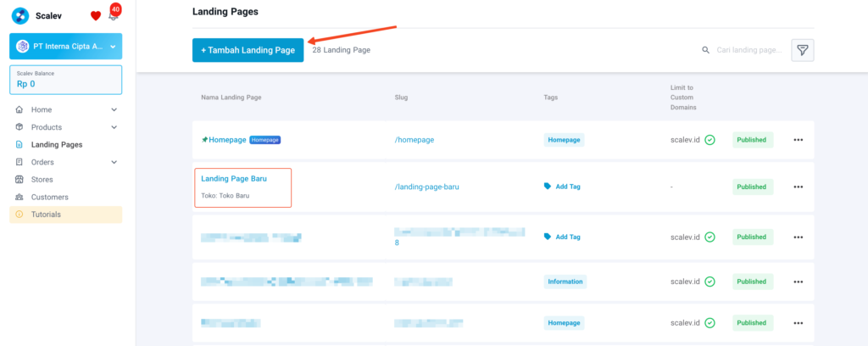Click + Tambah Landing Page button

click(248, 50)
